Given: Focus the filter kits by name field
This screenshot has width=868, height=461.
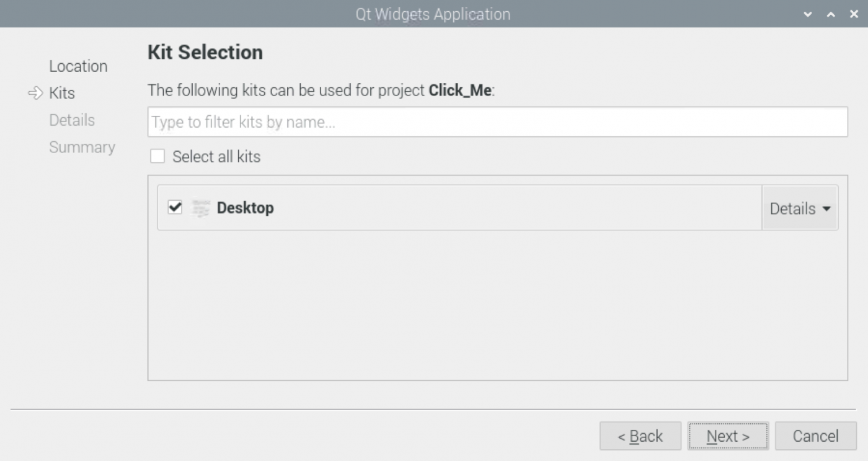Looking at the screenshot, I should [x=497, y=122].
